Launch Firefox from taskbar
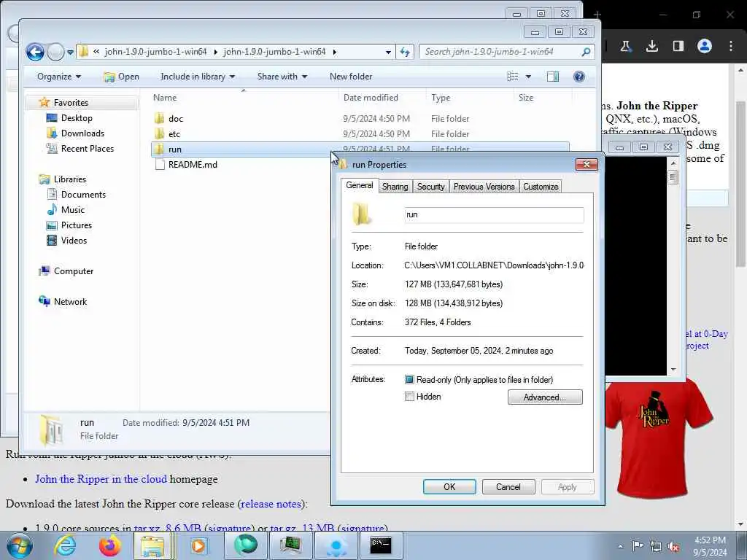 [109, 545]
